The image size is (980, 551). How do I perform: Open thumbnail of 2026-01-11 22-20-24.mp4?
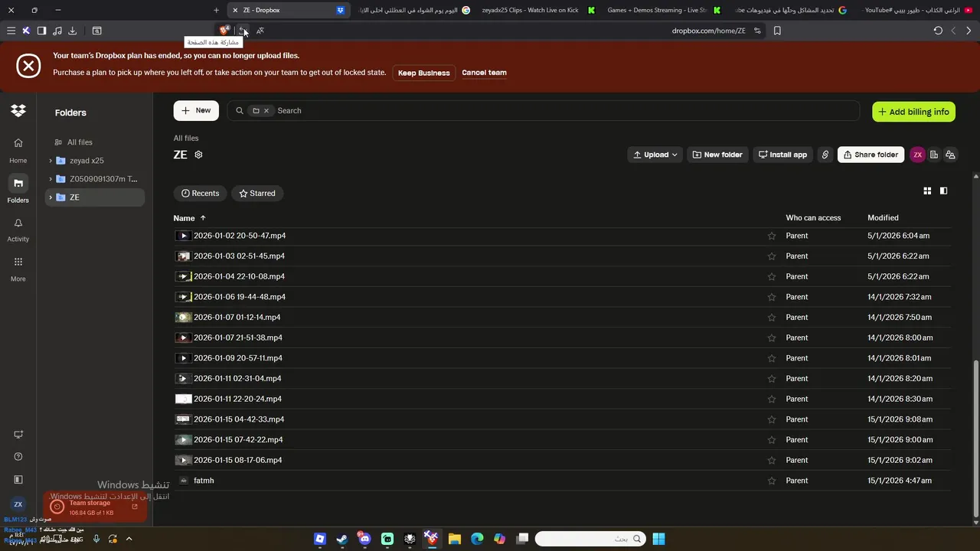pos(183,399)
